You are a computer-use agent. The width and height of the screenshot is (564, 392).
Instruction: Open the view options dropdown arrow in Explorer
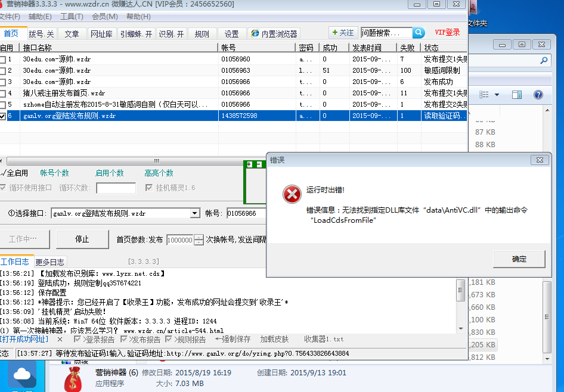pyautogui.click(x=497, y=95)
